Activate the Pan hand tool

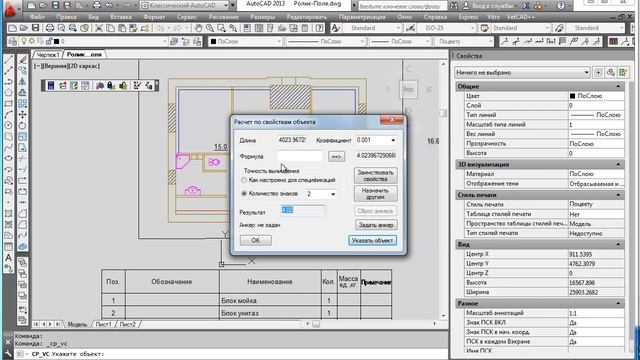tap(198, 28)
